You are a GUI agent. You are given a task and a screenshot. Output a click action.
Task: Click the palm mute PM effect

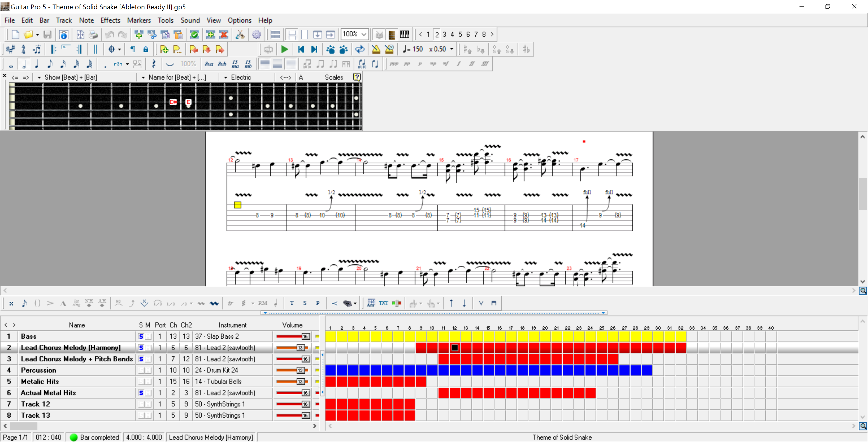pos(262,303)
